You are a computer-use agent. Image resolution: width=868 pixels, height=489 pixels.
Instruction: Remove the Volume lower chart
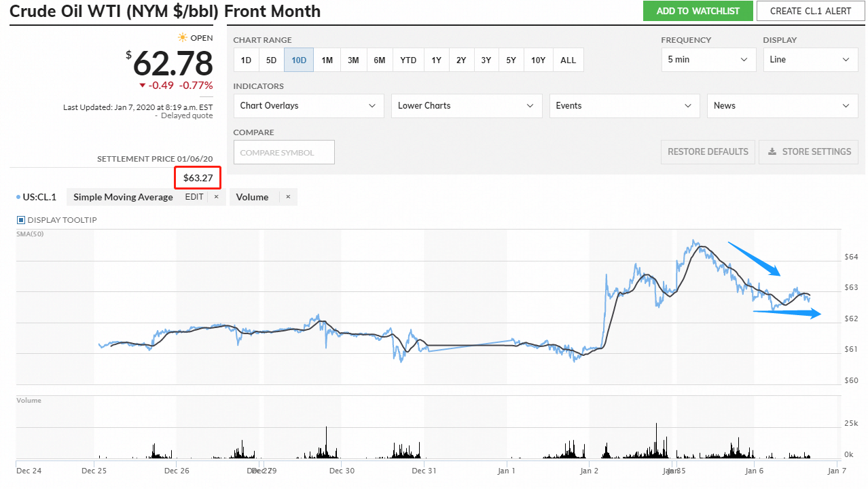point(288,197)
